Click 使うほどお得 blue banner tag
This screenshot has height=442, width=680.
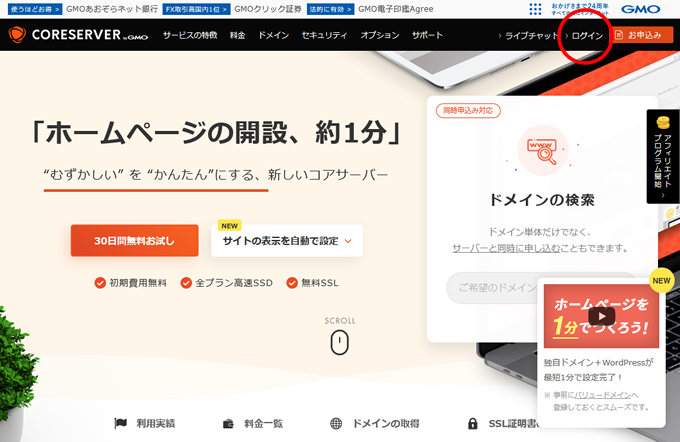pos(35,9)
